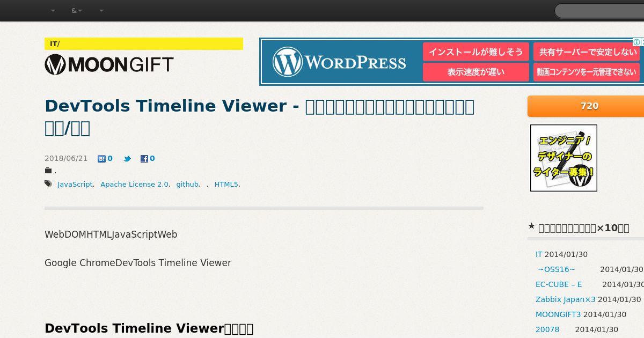
Task: Click the 2018/06/21 post date
Action: point(66,159)
